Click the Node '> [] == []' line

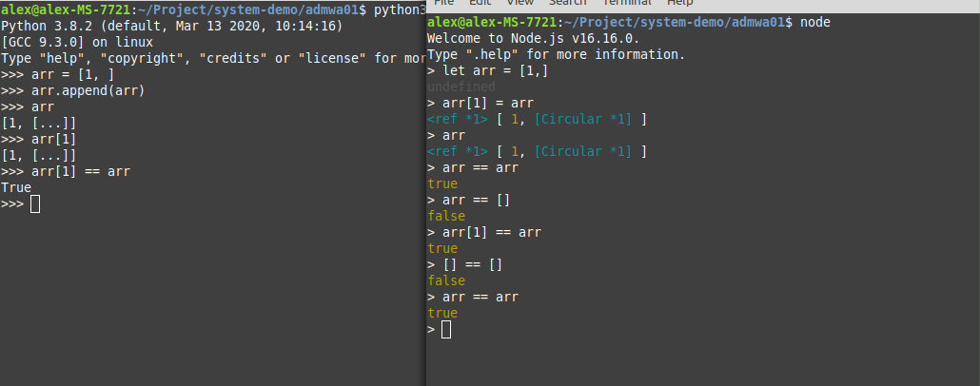pyautogui.click(x=465, y=265)
